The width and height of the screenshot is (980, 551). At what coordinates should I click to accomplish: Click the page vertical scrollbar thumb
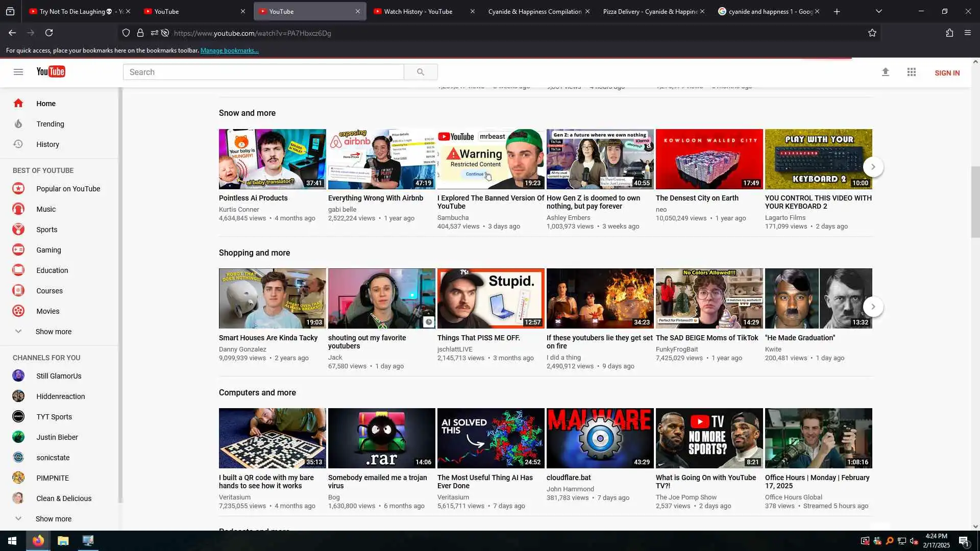click(975, 202)
